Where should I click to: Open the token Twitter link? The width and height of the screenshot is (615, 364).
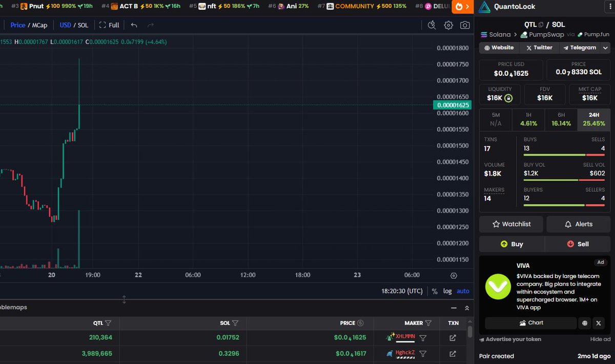tap(539, 48)
